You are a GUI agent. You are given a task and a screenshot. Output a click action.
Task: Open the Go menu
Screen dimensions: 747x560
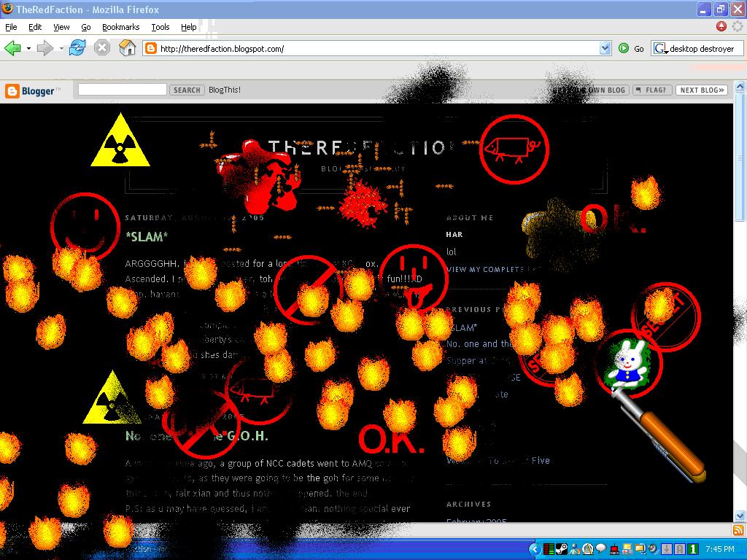(86, 27)
